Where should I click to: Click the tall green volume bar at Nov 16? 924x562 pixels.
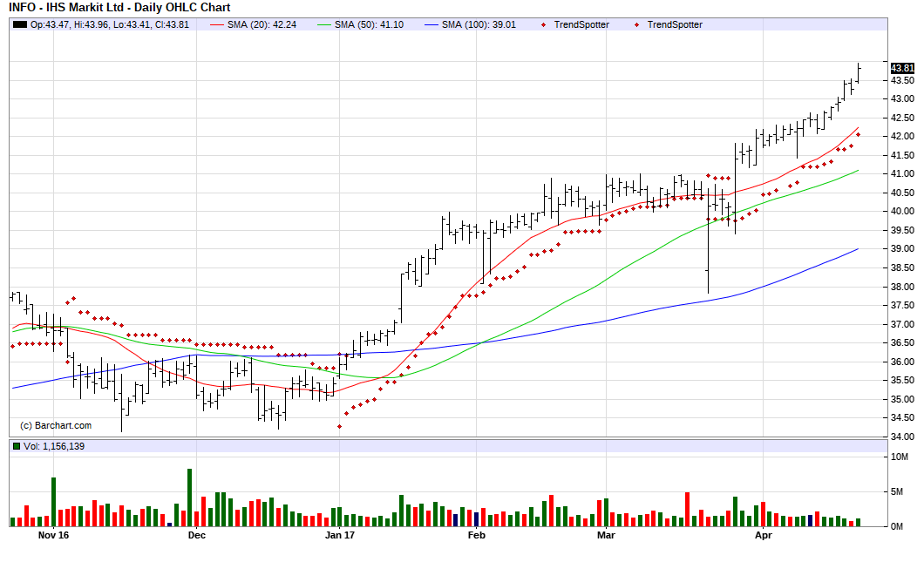pyautogui.click(x=54, y=502)
